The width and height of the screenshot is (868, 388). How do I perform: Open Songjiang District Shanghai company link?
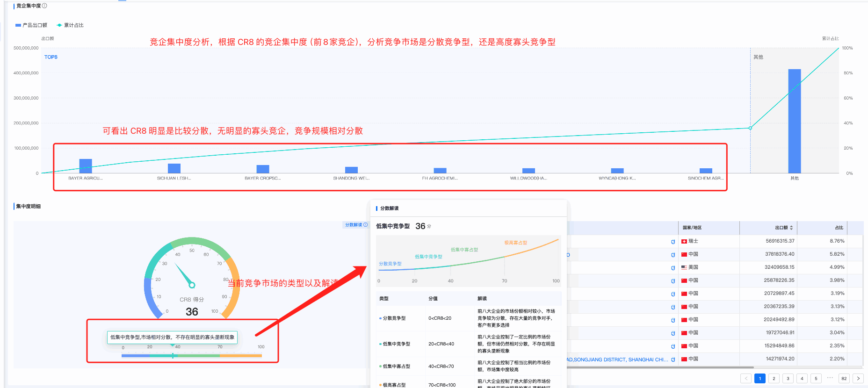617,359
